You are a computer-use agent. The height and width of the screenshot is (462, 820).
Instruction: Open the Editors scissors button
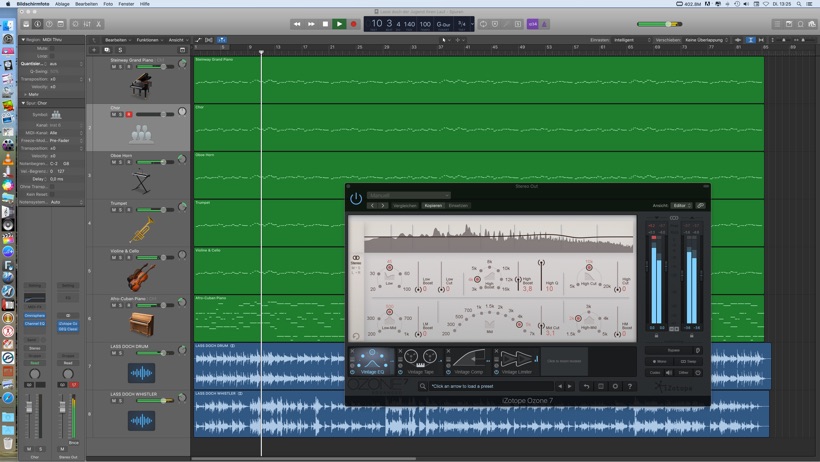(x=98, y=24)
